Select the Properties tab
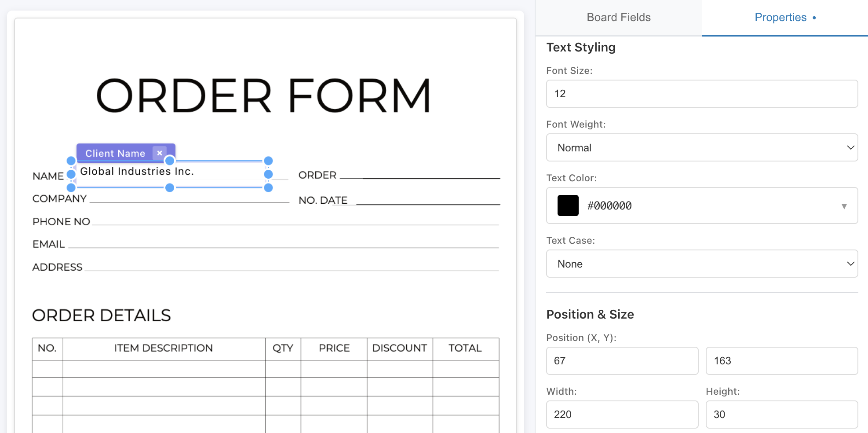Screen dimensions: 868x433 click(x=780, y=17)
